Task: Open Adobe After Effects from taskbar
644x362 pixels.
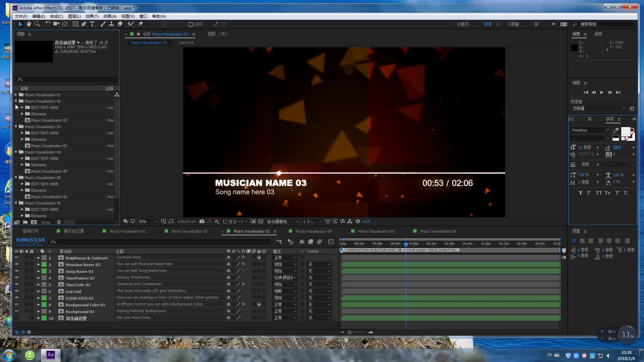Action: (51, 355)
